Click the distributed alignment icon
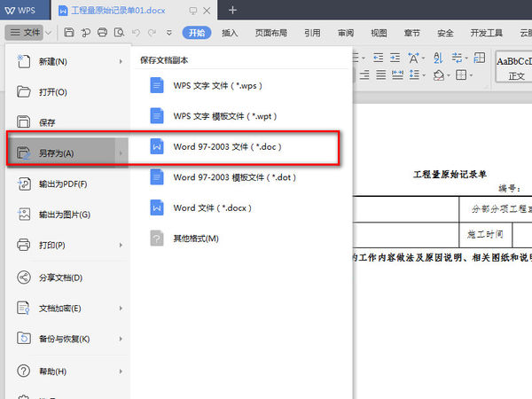Screen dimensions: 532x399 [x=397, y=74]
